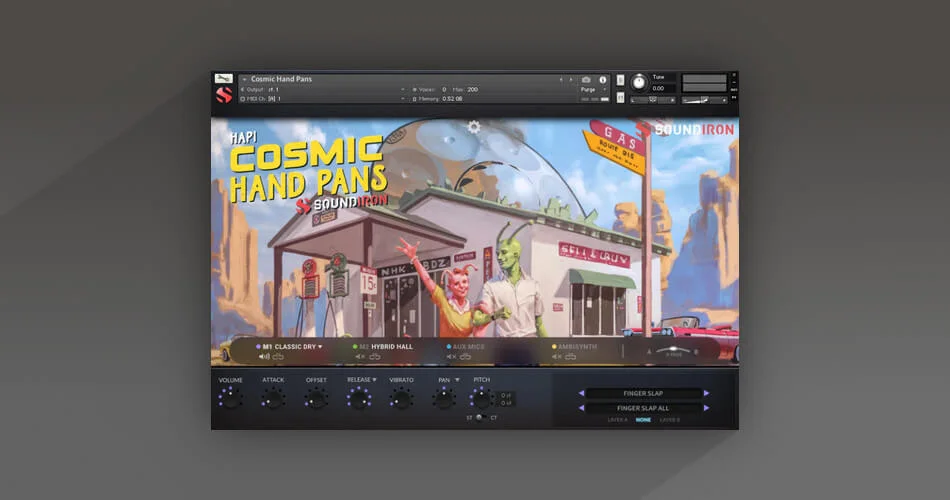Expand the MIDI Channel dropdown

[x=402, y=99]
